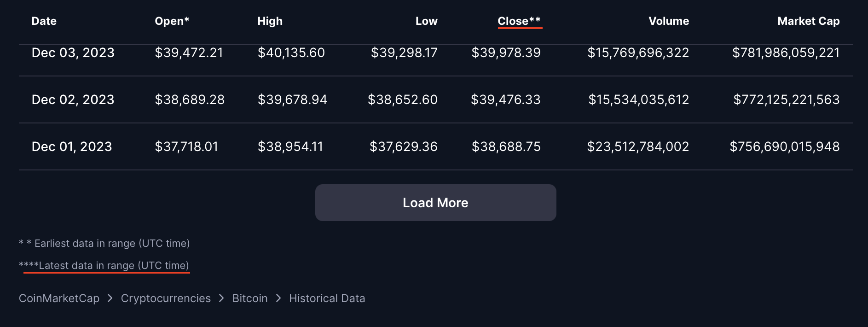Click the Latest data in range footnote

113,266
